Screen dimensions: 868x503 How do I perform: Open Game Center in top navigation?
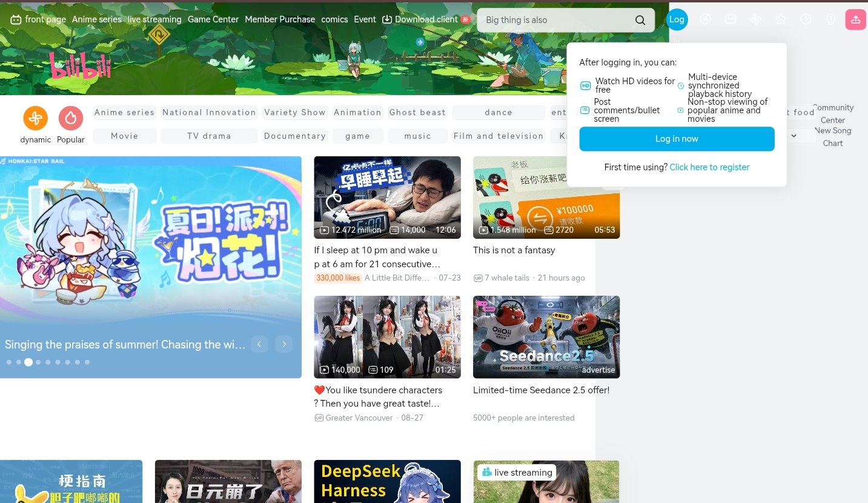pyautogui.click(x=213, y=19)
